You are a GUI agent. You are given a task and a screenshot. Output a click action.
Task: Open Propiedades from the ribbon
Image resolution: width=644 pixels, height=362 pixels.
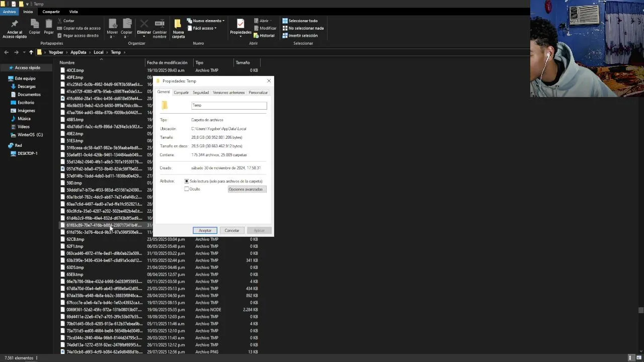[240, 28]
